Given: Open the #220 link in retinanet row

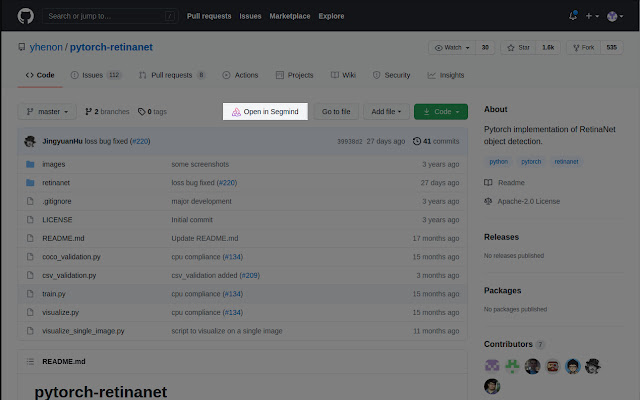Looking at the screenshot, I should pos(227,183).
